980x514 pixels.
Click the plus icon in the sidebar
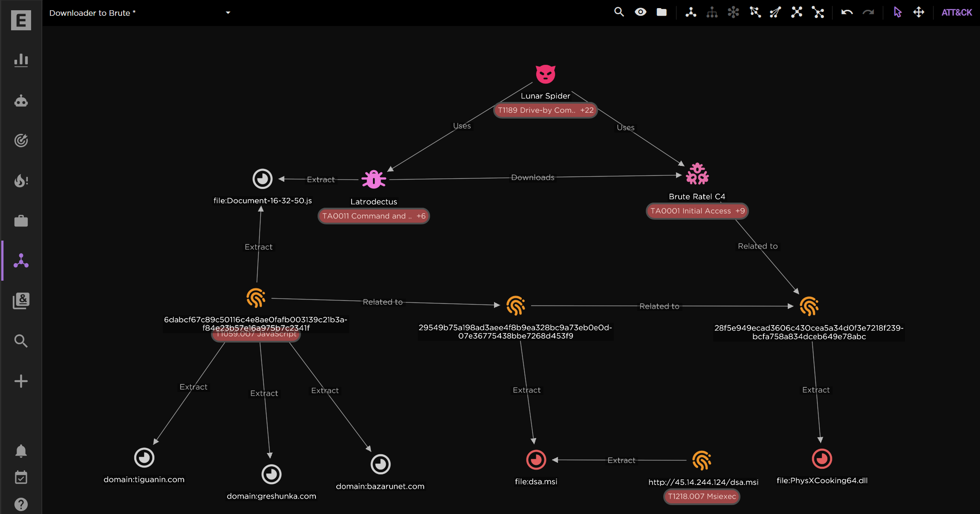point(21,381)
